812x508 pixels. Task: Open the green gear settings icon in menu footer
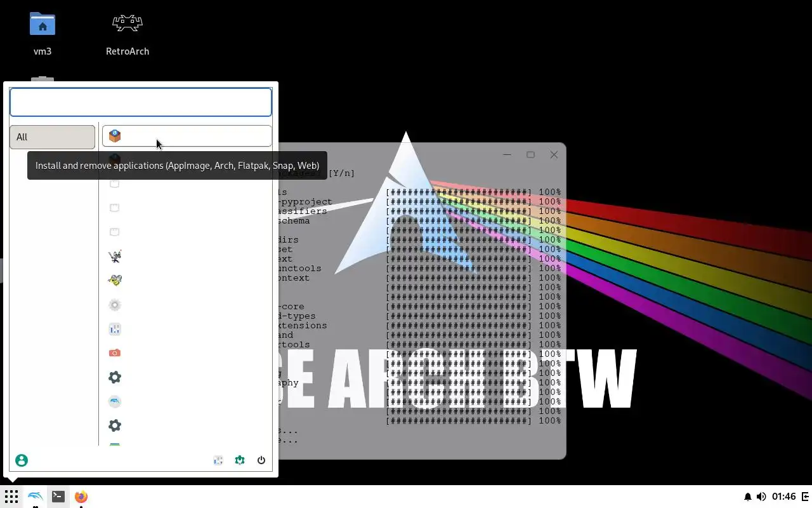click(x=240, y=460)
